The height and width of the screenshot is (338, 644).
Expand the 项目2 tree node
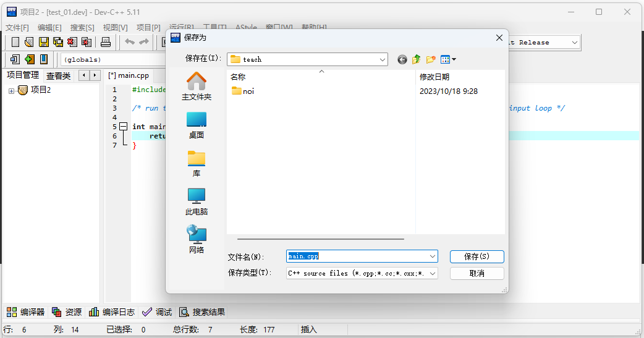click(11, 91)
